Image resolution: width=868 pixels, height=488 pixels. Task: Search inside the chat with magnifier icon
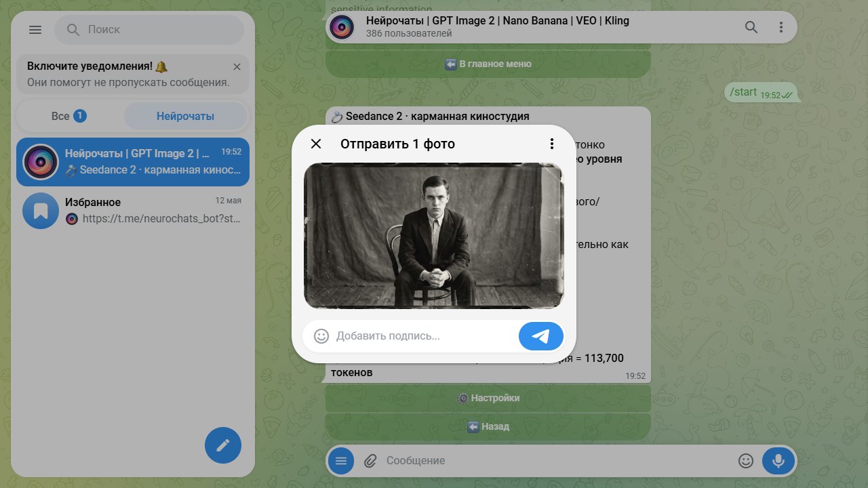coord(751,27)
